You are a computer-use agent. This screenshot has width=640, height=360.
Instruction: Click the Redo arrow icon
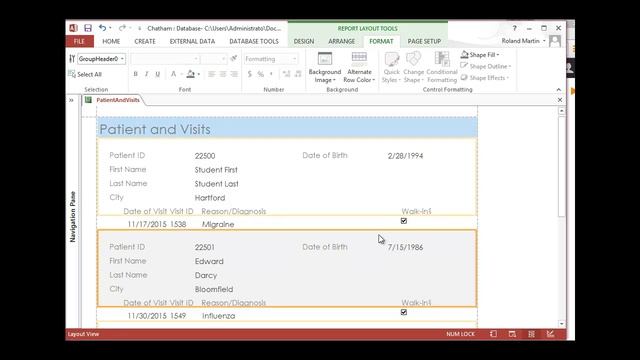click(x=122, y=28)
